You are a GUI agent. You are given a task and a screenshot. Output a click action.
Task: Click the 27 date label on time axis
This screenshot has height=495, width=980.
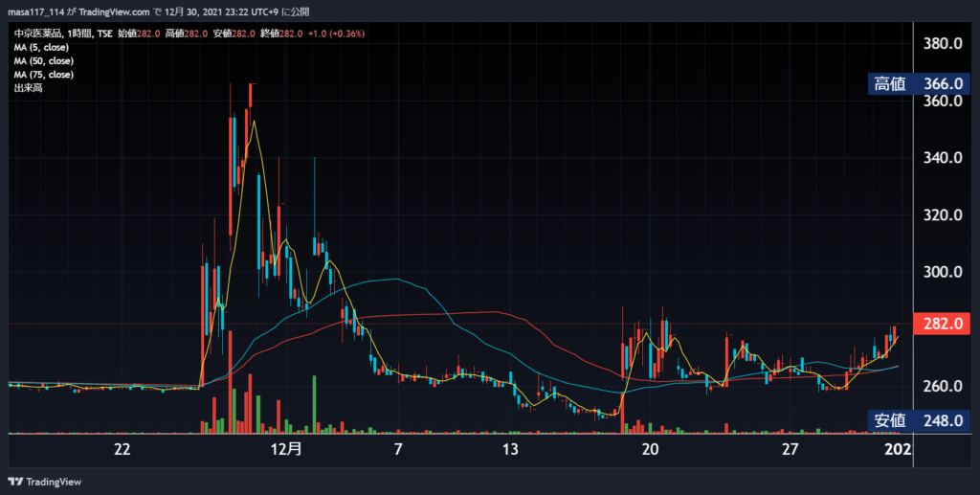coord(791,449)
